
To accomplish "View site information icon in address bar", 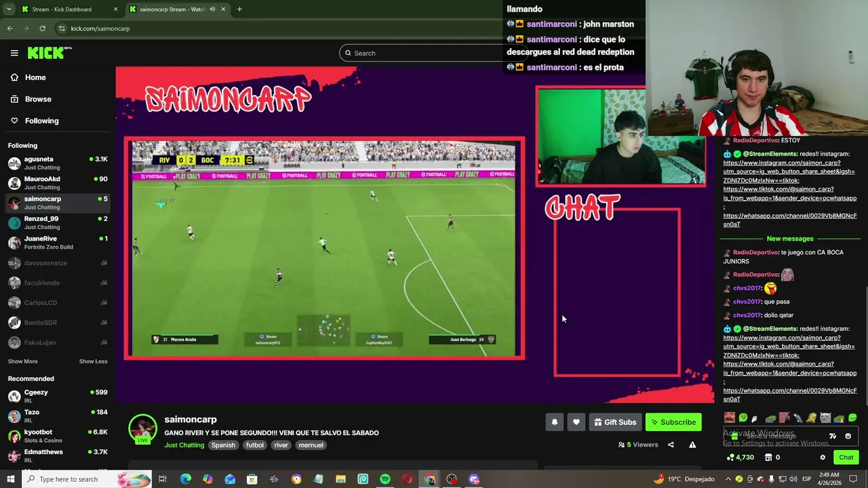I will click(x=62, y=28).
